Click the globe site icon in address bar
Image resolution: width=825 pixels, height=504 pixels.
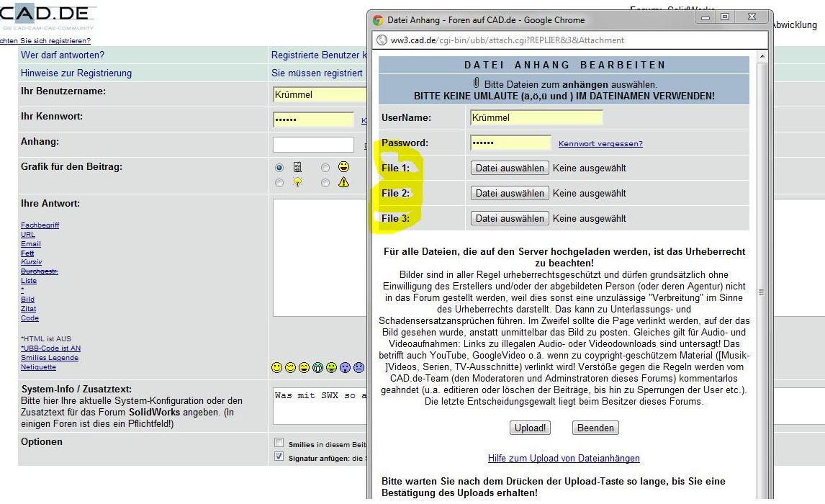tap(382, 40)
